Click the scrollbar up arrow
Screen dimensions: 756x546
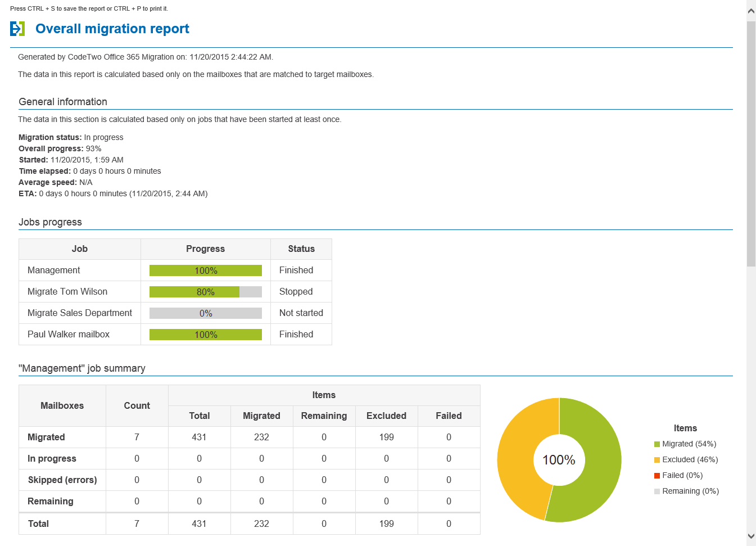click(x=751, y=11)
